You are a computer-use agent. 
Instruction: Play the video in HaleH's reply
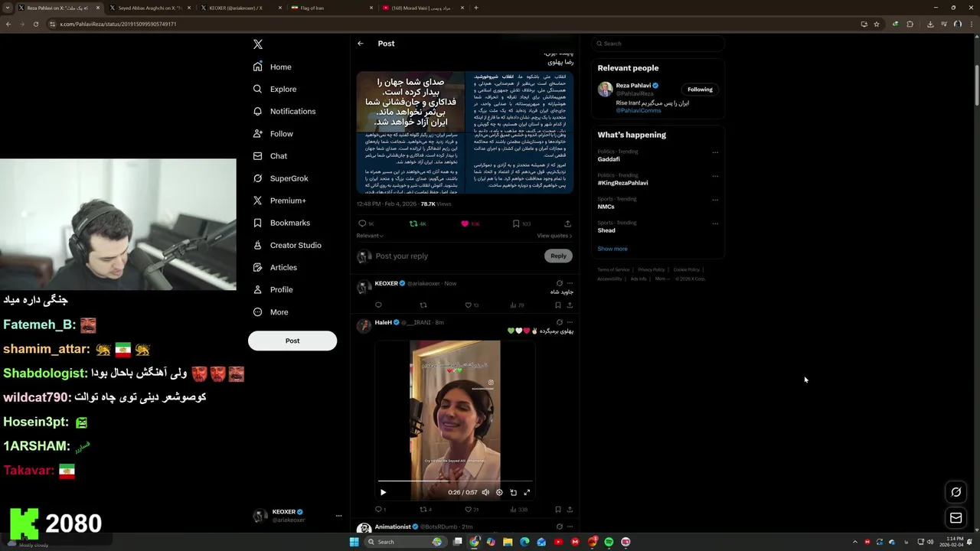pos(384,492)
